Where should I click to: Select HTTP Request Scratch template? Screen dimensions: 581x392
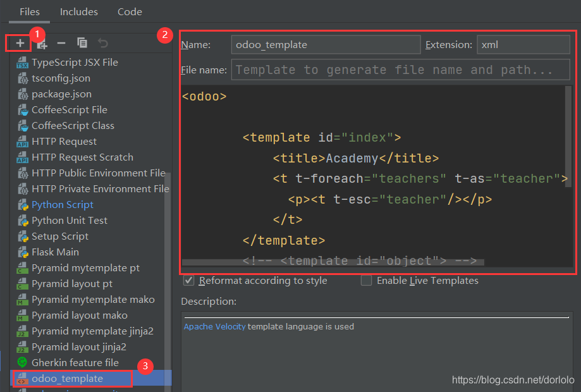point(82,157)
